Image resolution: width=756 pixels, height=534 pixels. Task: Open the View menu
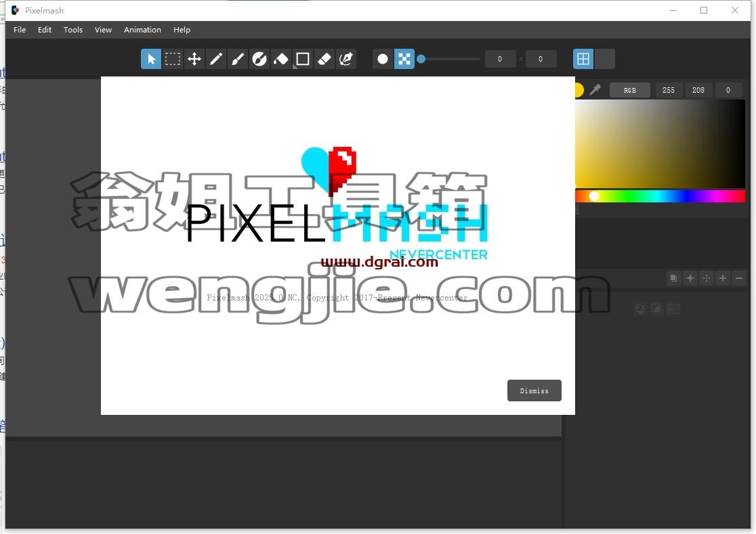103,30
